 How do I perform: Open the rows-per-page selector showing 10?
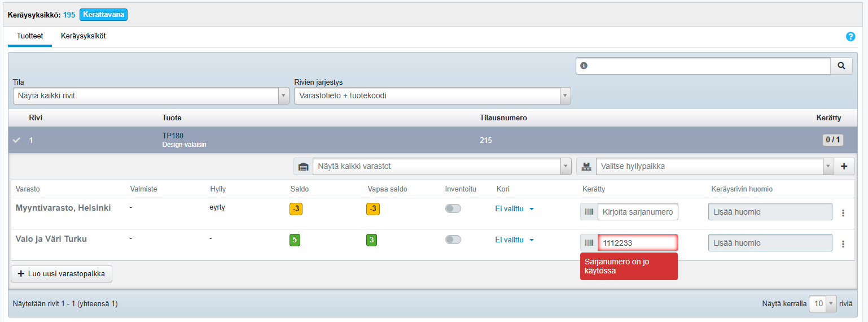tap(823, 304)
